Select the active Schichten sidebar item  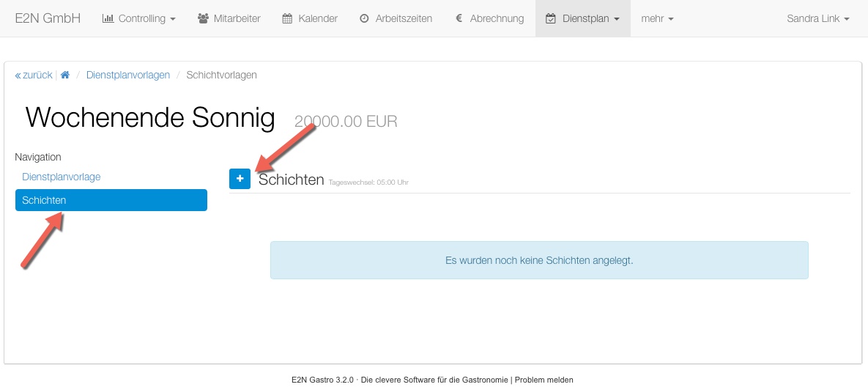pos(111,200)
